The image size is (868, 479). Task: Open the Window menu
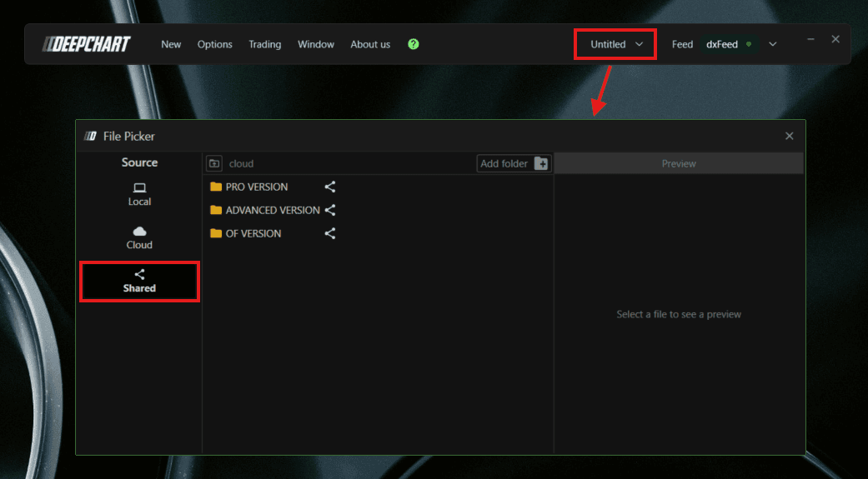coord(316,44)
